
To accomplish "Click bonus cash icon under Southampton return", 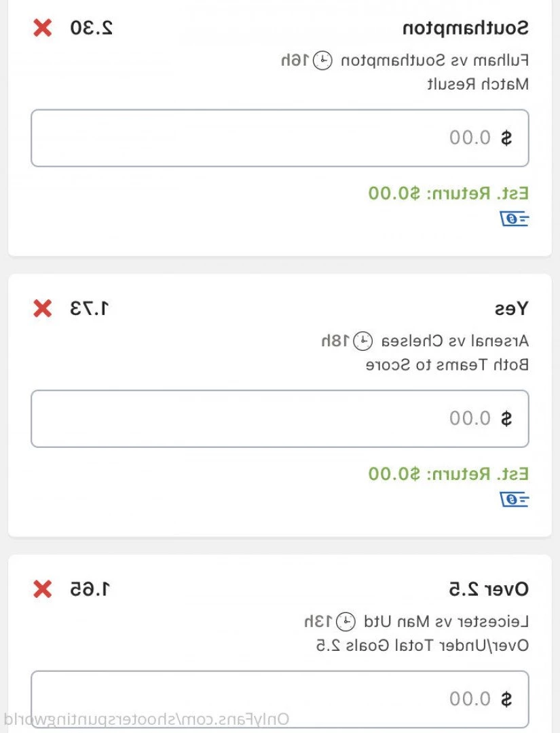I will coord(515,219).
